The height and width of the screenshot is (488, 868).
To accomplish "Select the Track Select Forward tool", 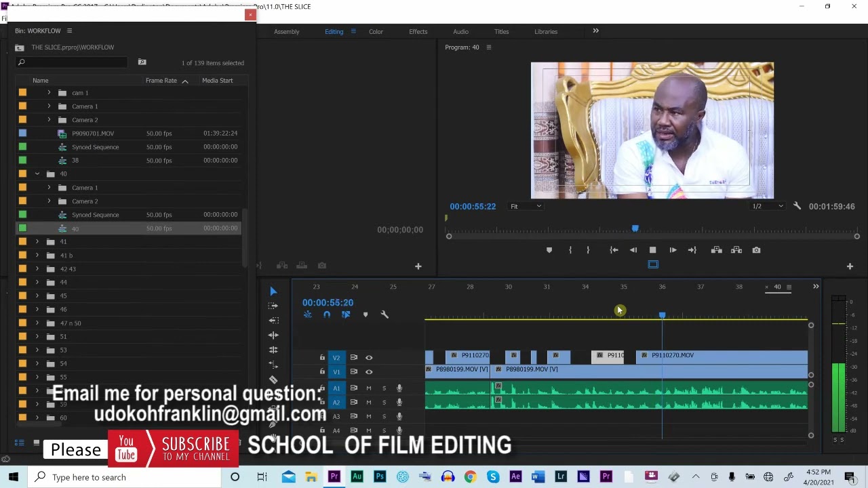I will 273,306.
